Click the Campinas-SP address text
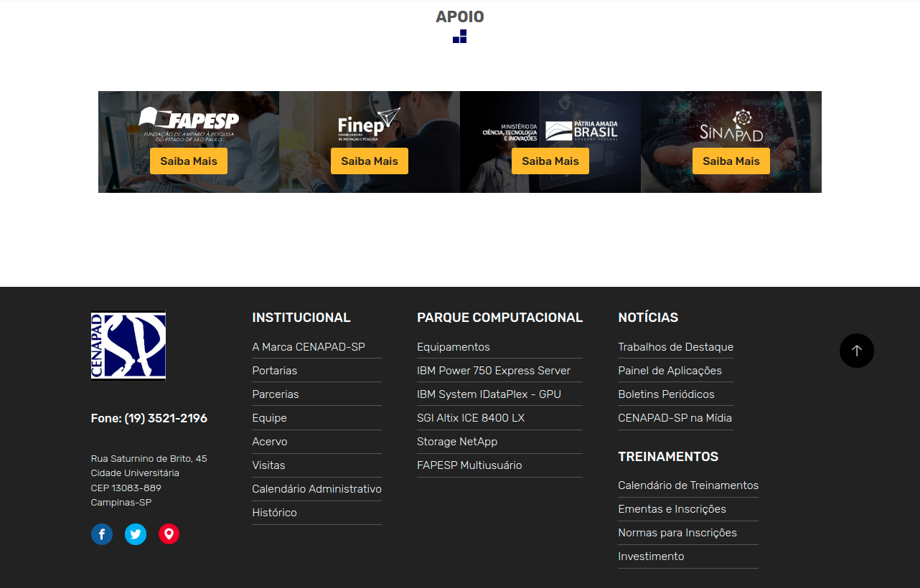Image resolution: width=920 pixels, height=588 pixels. [x=121, y=503]
